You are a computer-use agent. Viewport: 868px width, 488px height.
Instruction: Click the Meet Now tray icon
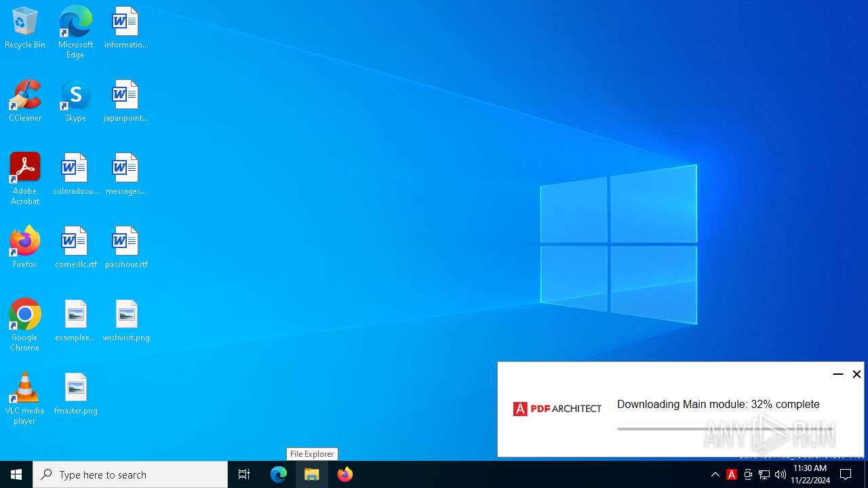pyautogui.click(x=748, y=474)
